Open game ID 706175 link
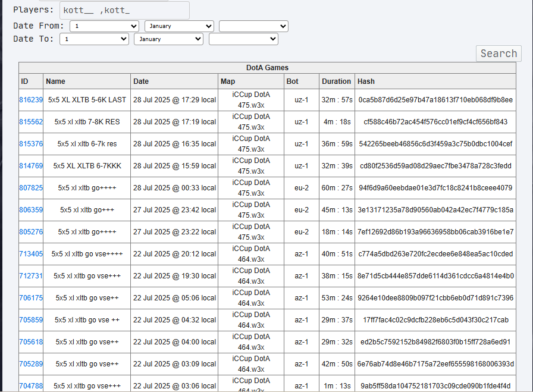Screen dimensions: 533x392 point(31,298)
